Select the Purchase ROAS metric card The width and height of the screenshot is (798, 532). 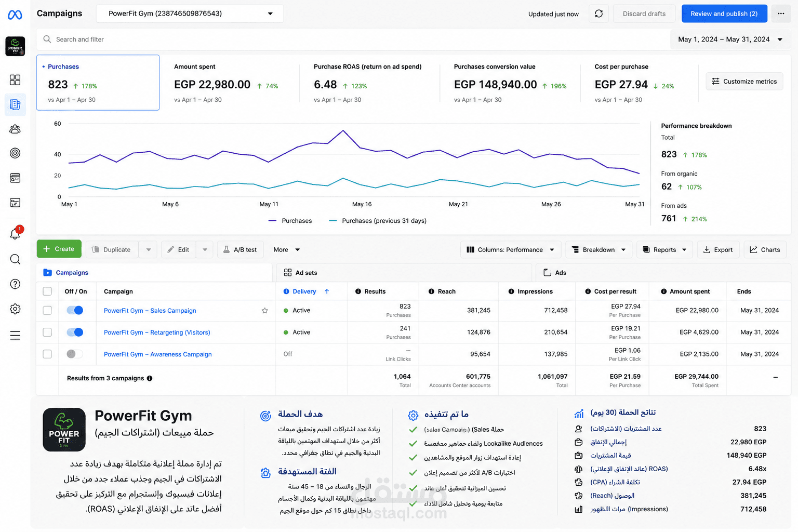coord(369,83)
